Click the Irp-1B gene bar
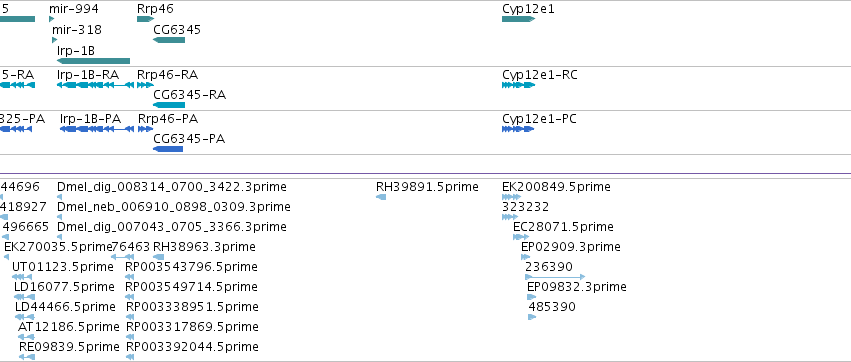This screenshot has width=851, height=362. pyautogui.click(x=93, y=61)
